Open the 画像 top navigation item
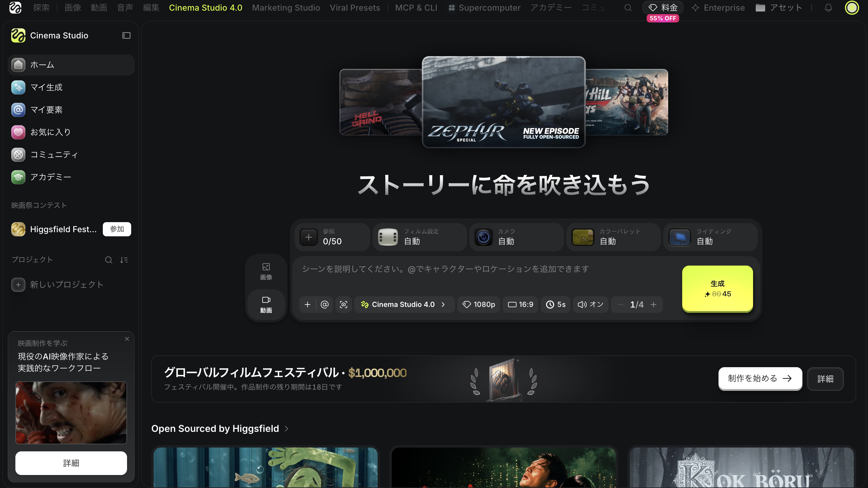Viewport: 868px width, 488px height. 73,7
